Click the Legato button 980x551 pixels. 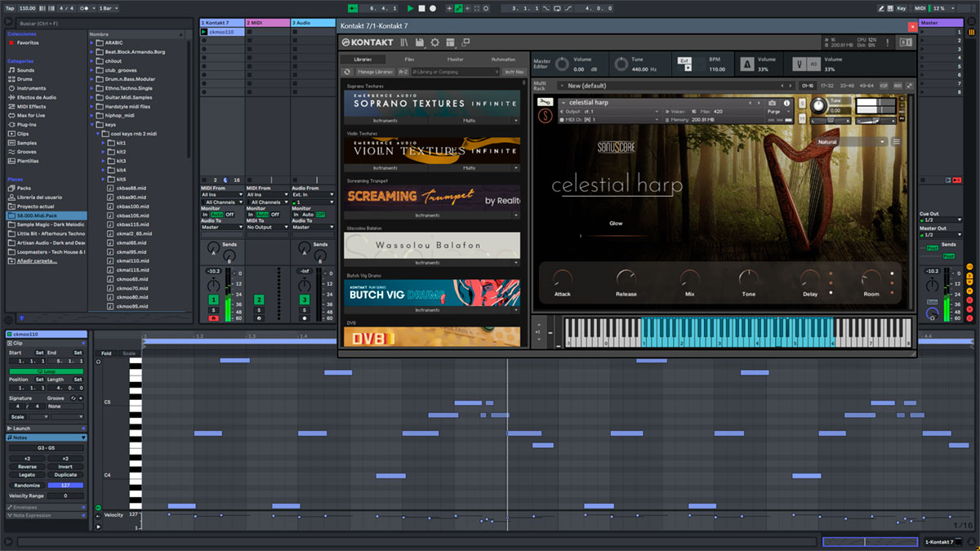[x=27, y=474]
